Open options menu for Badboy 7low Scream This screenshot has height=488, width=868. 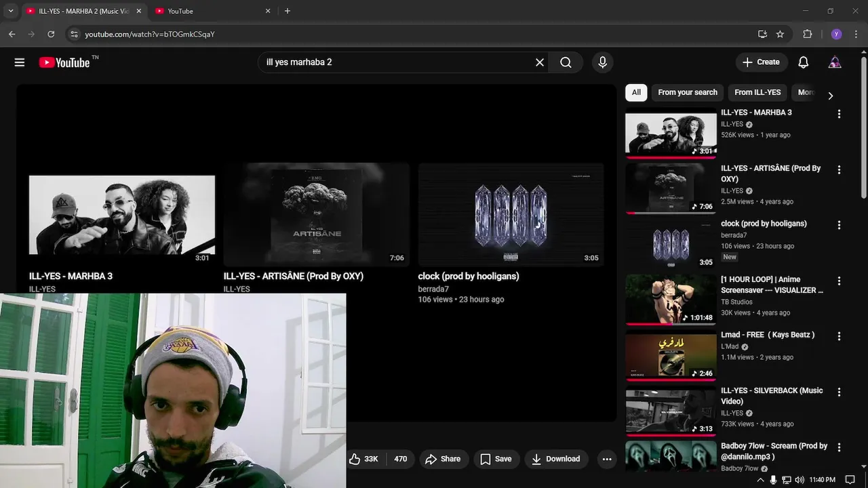pyautogui.click(x=839, y=447)
